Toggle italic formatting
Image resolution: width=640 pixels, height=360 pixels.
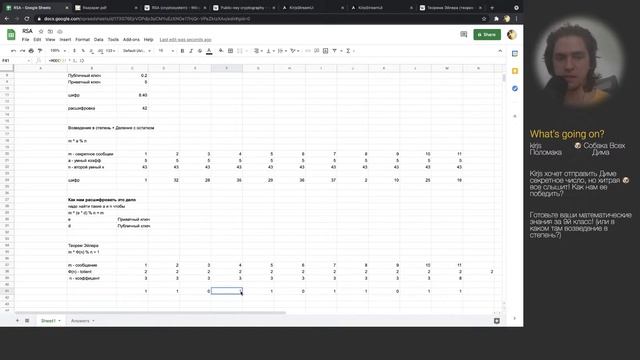coord(191,51)
